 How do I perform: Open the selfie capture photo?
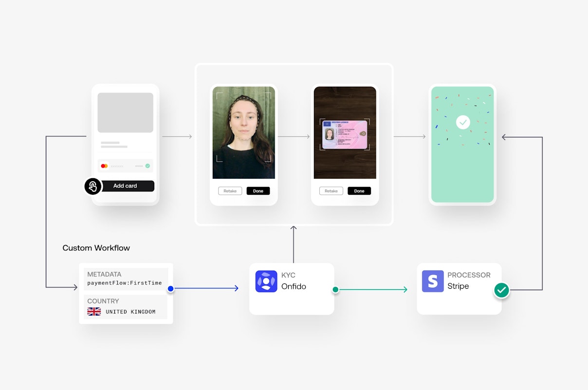(x=244, y=133)
